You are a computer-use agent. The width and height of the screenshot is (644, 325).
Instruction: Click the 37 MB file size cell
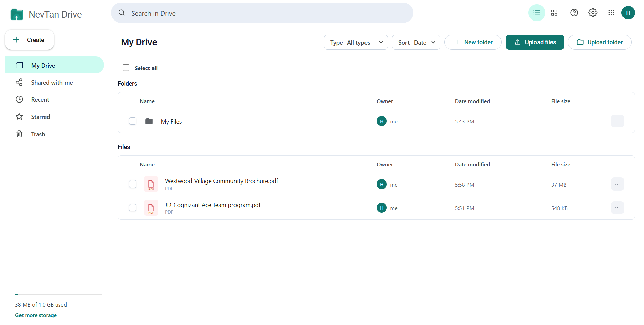(559, 185)
